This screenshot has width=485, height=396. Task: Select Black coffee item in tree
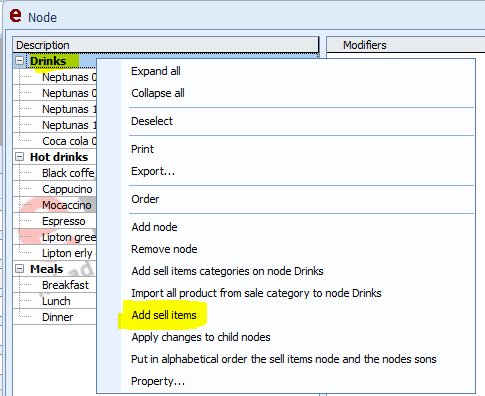click(x=68, y=173)
